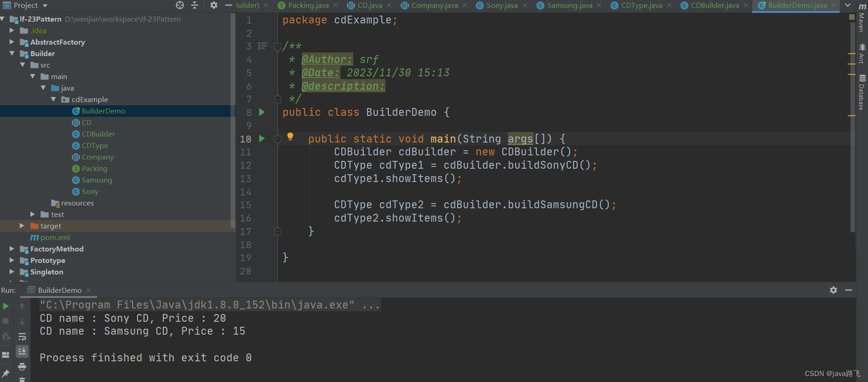The width and height of the screenshot is (868, 382).
Task: Click the java.exe command line in console
Action: point(210,305)
